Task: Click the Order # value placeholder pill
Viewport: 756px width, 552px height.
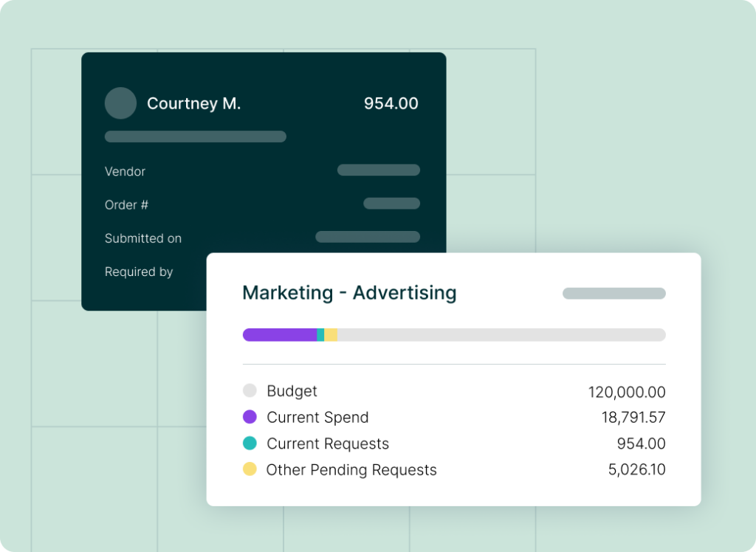Action: (x=392, y=204)
